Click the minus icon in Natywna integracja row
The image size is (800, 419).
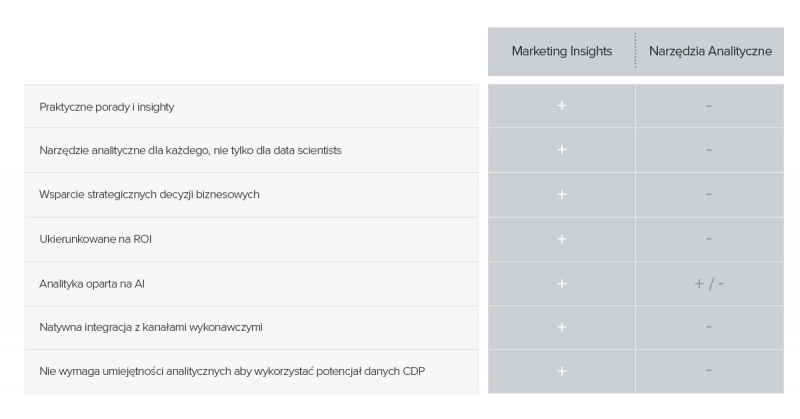(709, 327)
